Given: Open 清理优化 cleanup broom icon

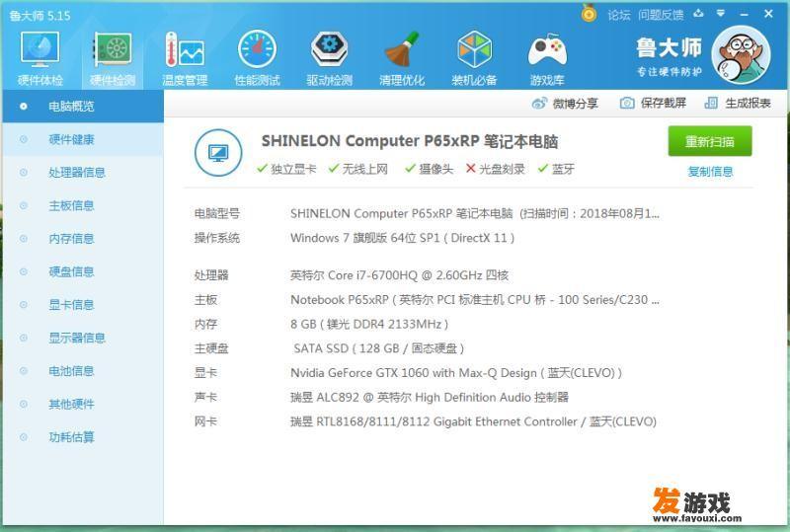Looking at the screenshot, I should (402, 58).
